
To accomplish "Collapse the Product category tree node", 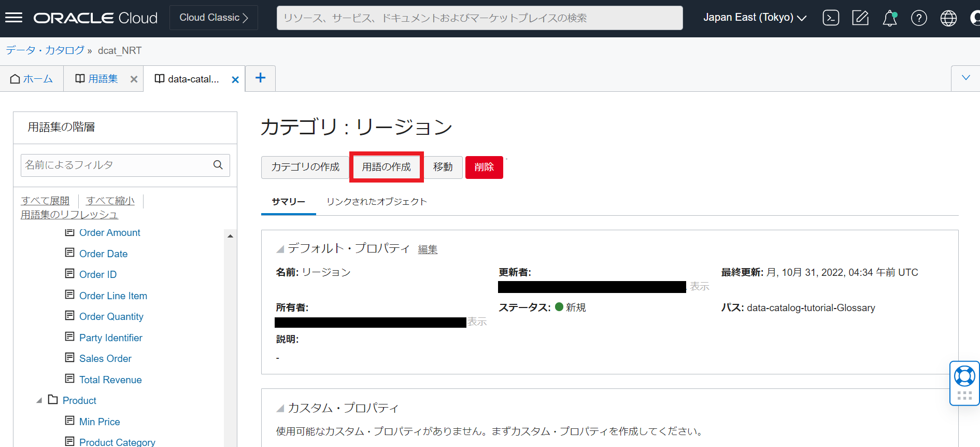I will 39,400.
